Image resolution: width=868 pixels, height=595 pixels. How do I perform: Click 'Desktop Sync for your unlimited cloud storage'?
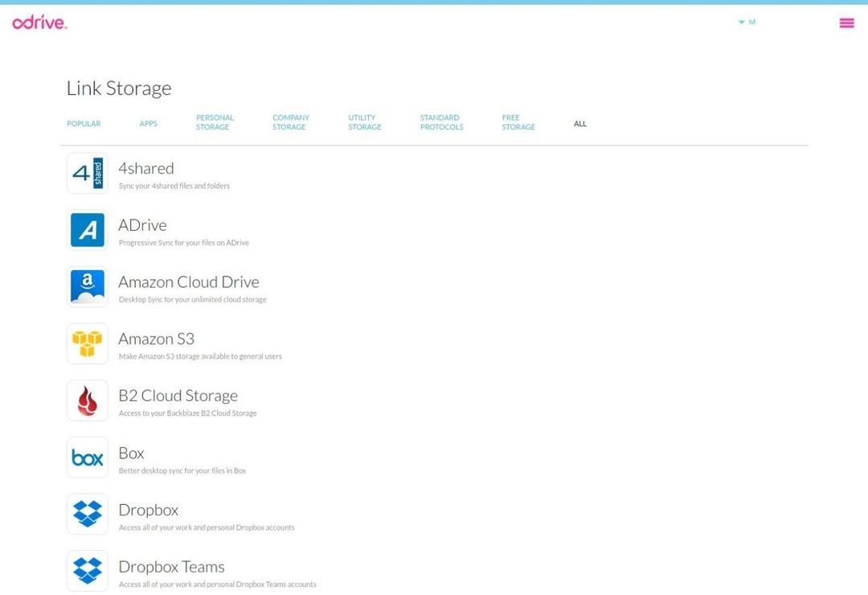[x=193, y=300]
